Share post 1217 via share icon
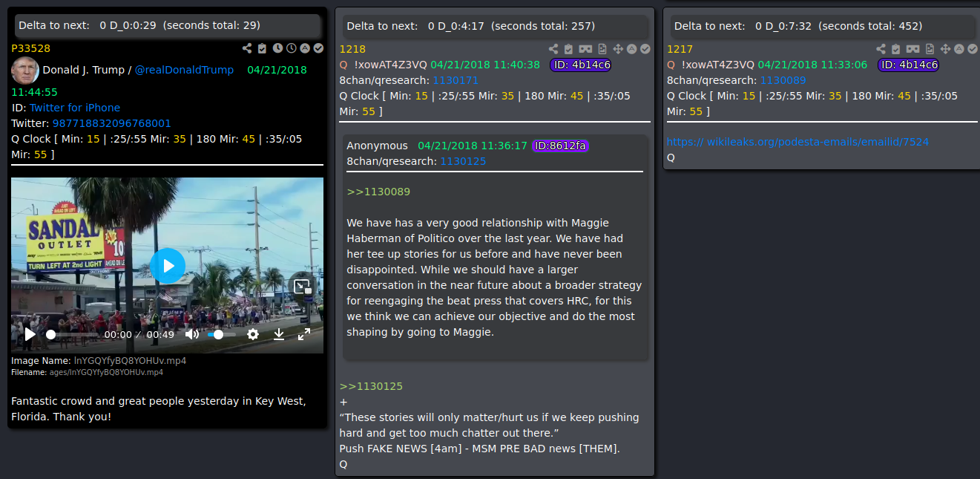The image size is (980, 479). (x=881, y=49)
